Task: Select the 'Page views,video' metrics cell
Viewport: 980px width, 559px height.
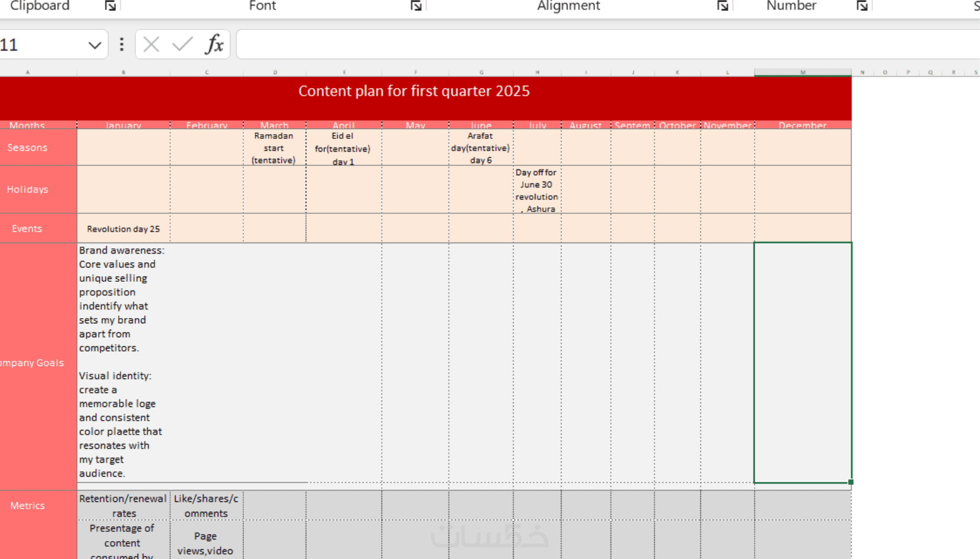Action: pyautogui.click(x=206, y=540)
